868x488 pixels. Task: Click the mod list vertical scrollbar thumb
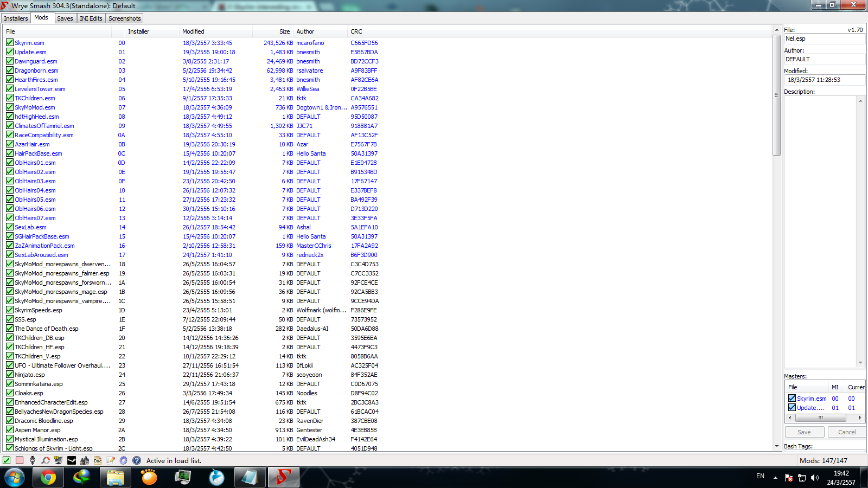click(x=777, y=95)
